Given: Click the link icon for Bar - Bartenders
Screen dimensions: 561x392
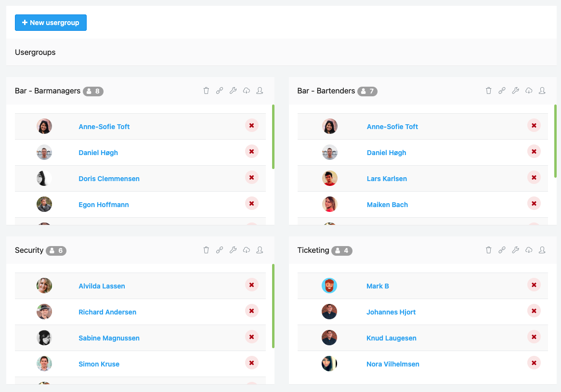Looking at the screenshot, I should pyautogui.click(x=502, y=91).
